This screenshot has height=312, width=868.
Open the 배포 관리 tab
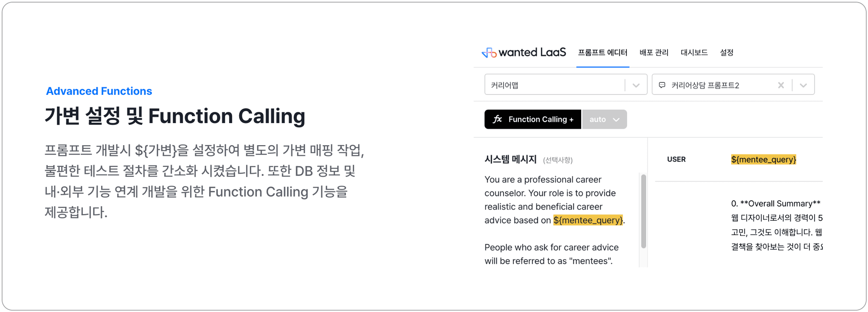(x=654, y=53)
